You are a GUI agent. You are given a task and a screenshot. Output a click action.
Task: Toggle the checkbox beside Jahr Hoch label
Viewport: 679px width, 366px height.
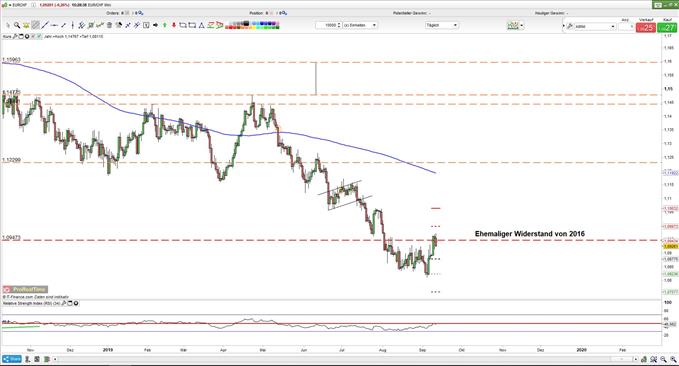[x=39, y=37]
